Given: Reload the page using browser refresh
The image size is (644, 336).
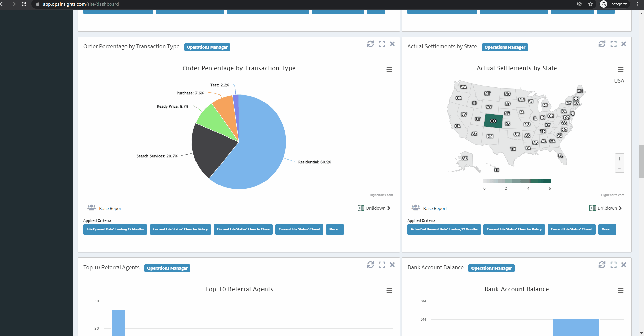Looking at the screenshot, I should coord(24,4).
